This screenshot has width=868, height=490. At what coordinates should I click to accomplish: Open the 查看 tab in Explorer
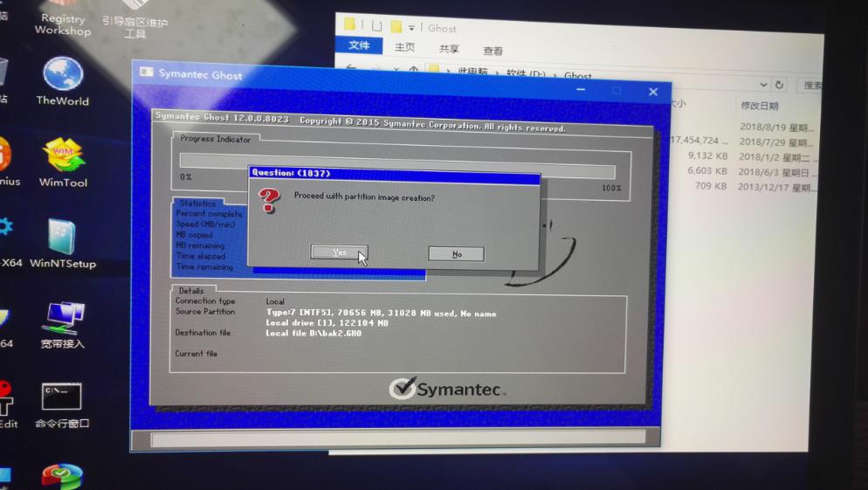pos(493,51)
